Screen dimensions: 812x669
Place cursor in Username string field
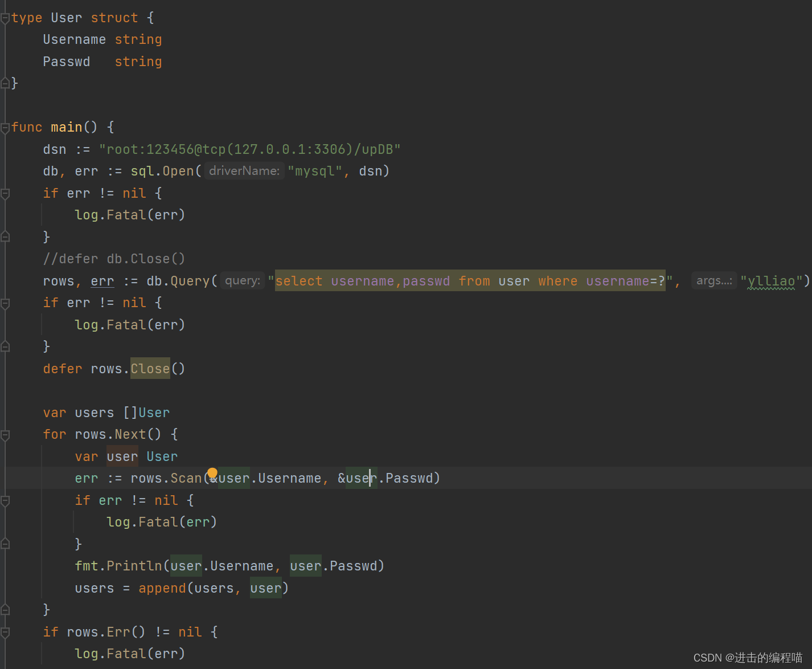[102, 40]
